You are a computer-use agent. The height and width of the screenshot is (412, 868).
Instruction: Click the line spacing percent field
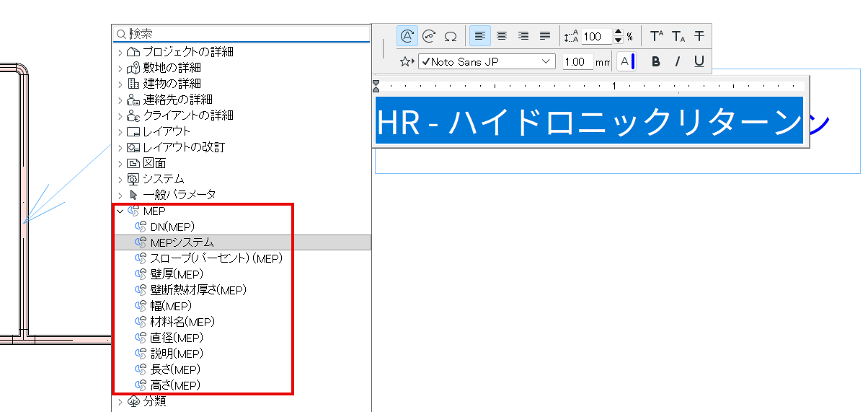[x=596, y=36]
